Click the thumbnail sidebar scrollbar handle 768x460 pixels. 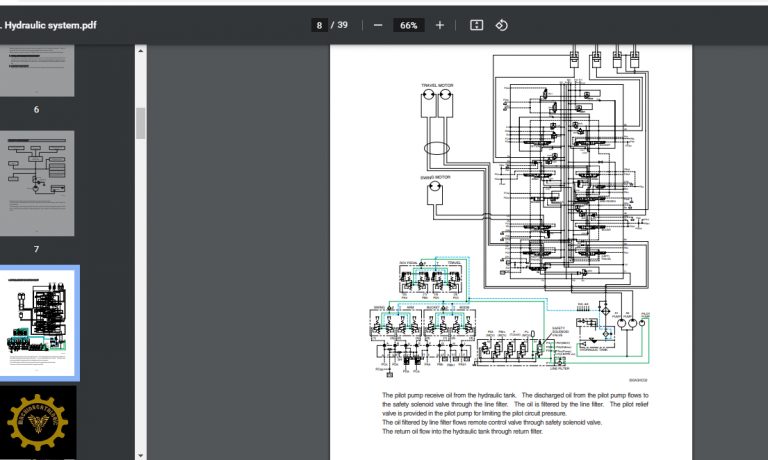(x=141, y=120)
